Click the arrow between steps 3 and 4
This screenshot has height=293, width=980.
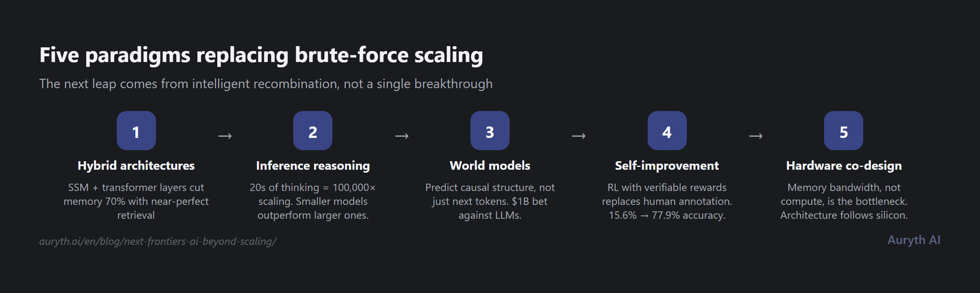(579, 136)
